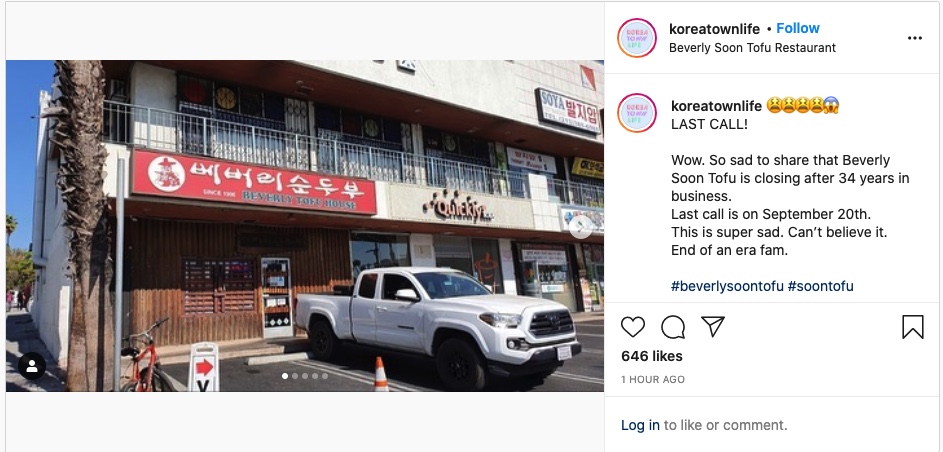This screenshot has height=452, width=943.
Task: Follow the koreatownlife account
Action: [x=797, y=28]
